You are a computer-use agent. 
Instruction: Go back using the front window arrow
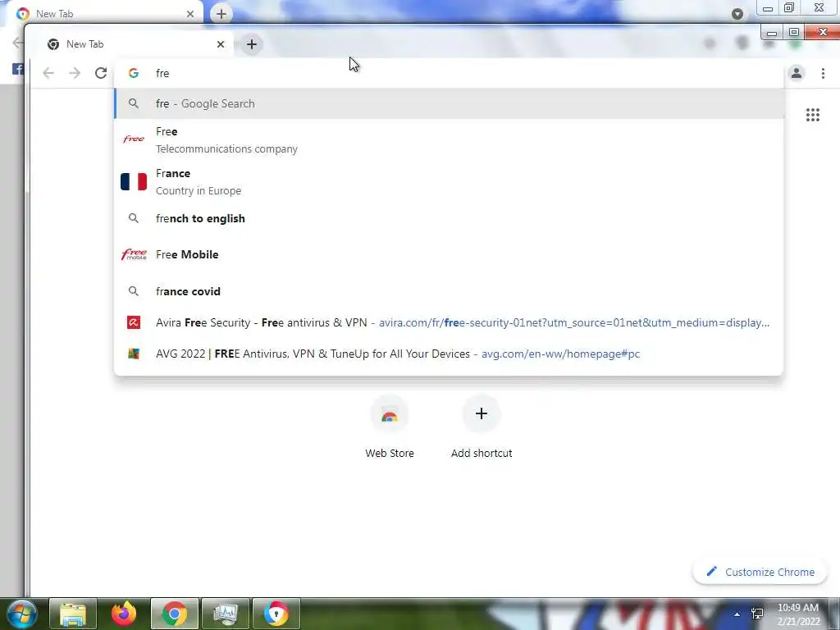tap(48, 73)
